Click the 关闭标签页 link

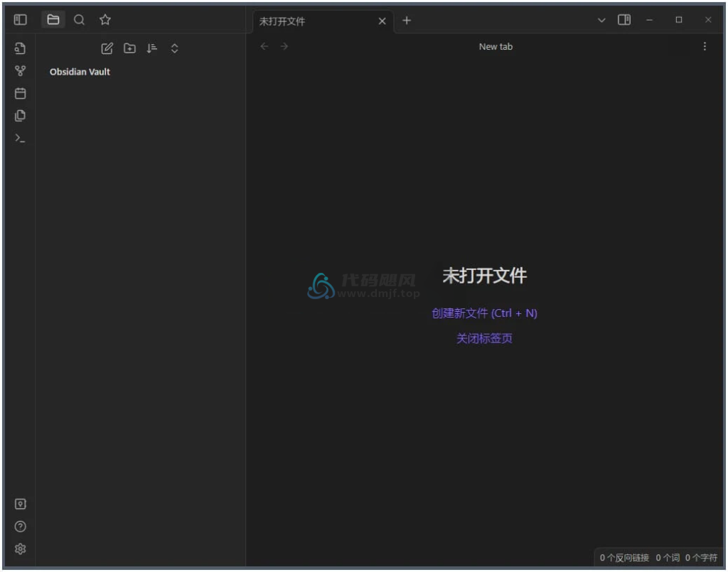(484, 338)
